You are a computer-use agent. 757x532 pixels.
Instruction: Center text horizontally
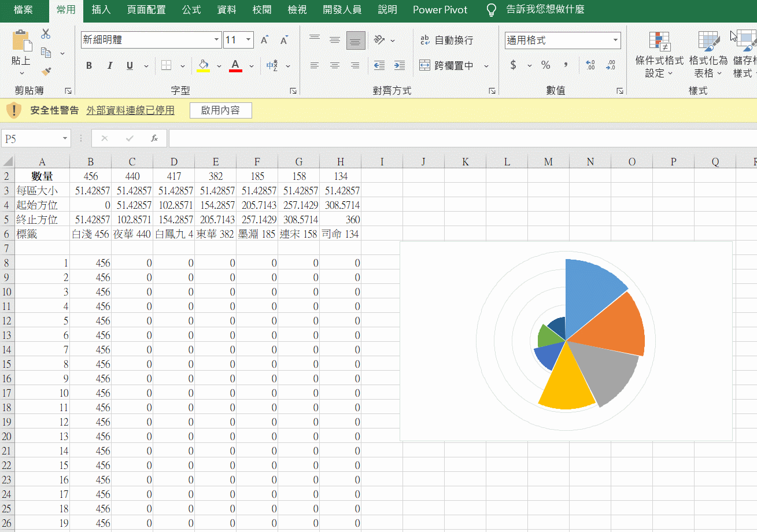tap(335, 66)
